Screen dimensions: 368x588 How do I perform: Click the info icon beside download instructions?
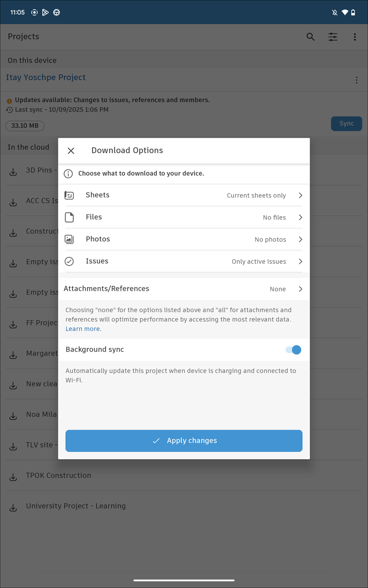pos(68,174)
